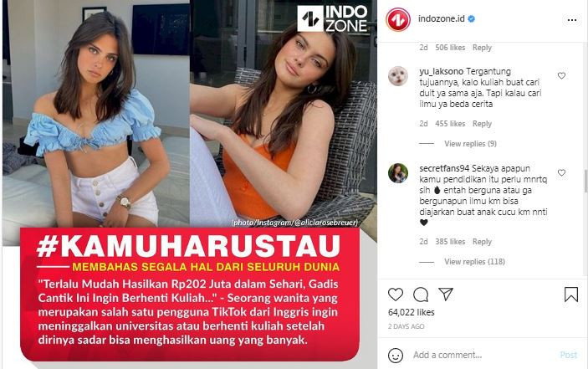Reply to the 506 likes comment

click(x=482, y=48)
